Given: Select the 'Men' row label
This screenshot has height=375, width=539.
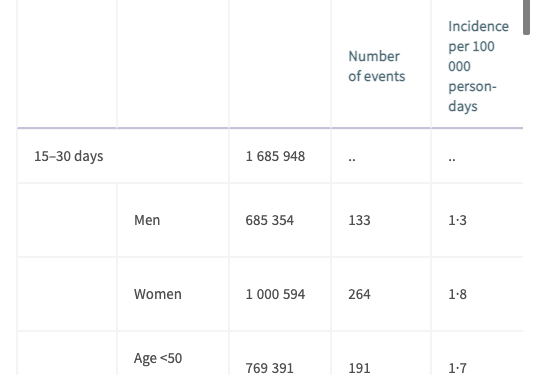Looking at the screenshot, I should (147, 220).
